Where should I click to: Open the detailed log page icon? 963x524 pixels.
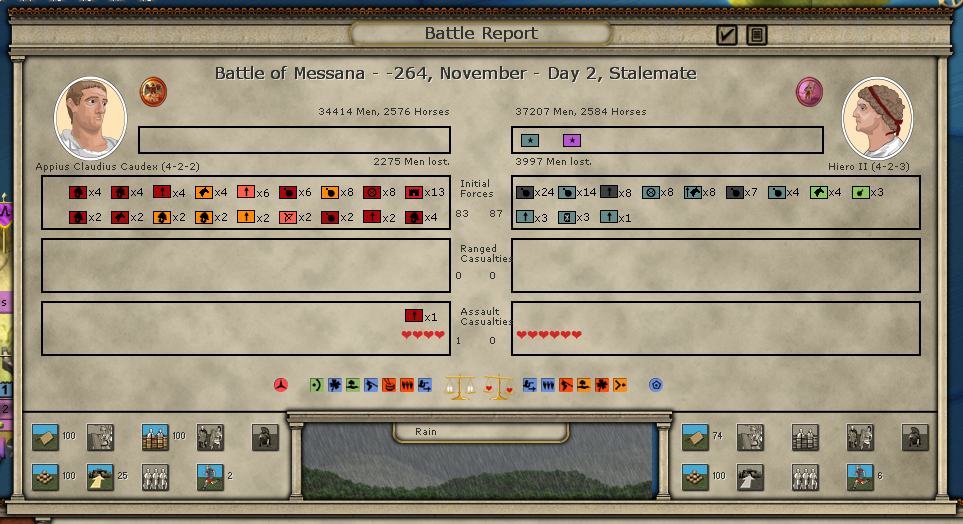click(757, 35)
